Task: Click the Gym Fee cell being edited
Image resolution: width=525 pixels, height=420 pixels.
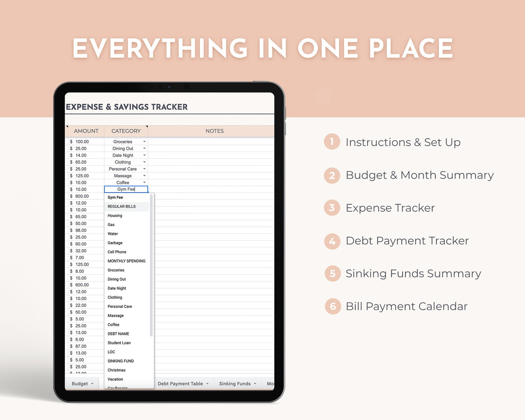Action: pyautogui.click(x=126, y=189)
